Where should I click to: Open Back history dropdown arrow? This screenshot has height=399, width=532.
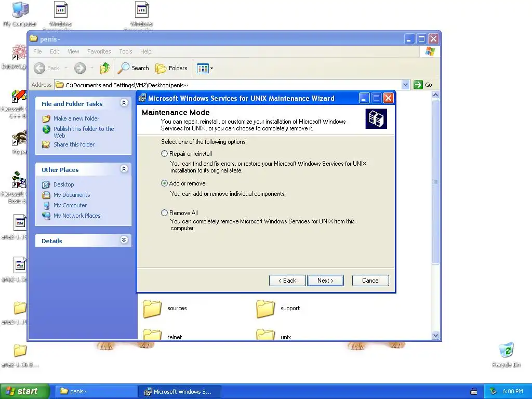coord(66,68)
